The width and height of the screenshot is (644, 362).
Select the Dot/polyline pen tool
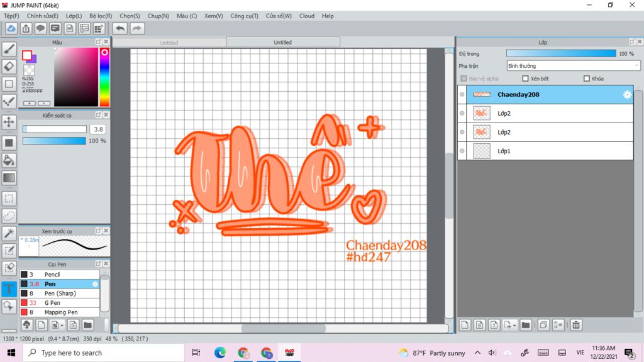coord(9,101)
